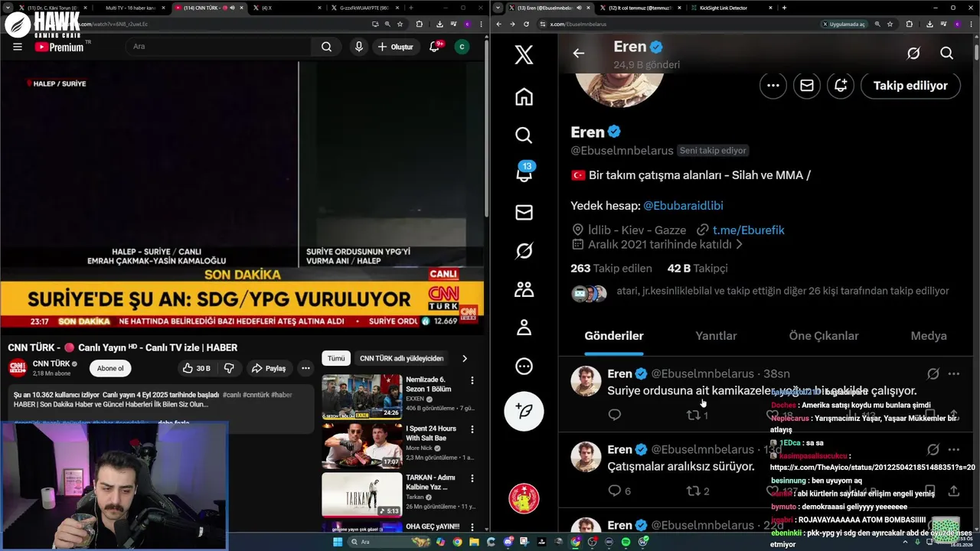Like the CNN TÜRK video (30 B)
980x551 pixels.
point(196,368)
